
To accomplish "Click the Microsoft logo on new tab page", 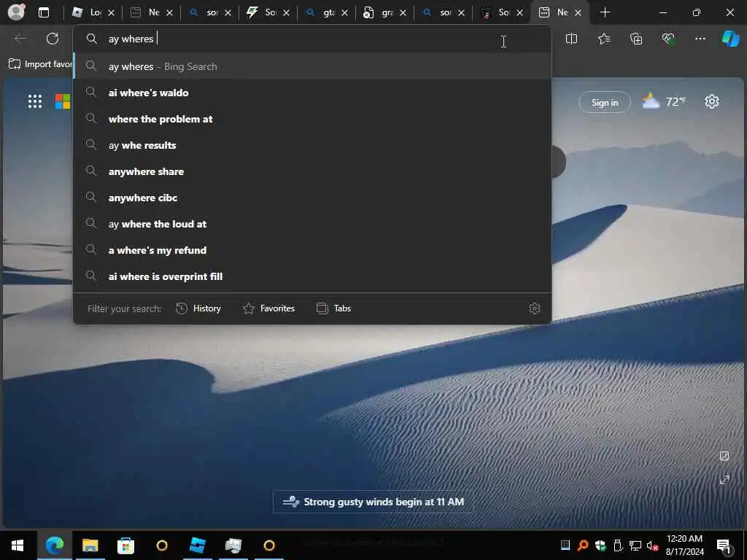I will (x=63, y=101).
